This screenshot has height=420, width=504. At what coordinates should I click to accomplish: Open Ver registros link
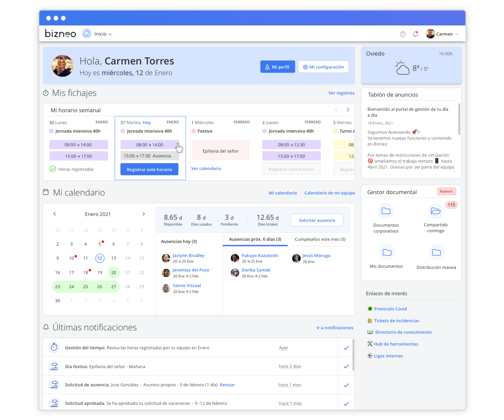click(x=341, y=93)
